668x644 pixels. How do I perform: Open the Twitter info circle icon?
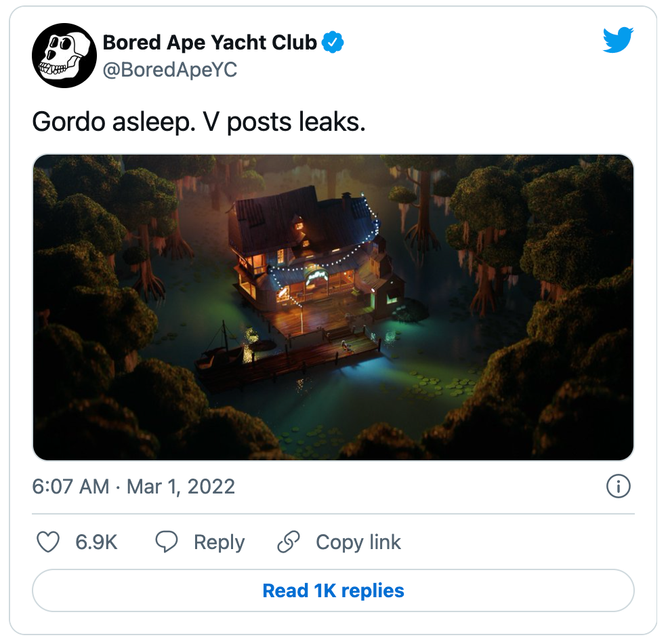pyautogui.click(x=619, y=486)
